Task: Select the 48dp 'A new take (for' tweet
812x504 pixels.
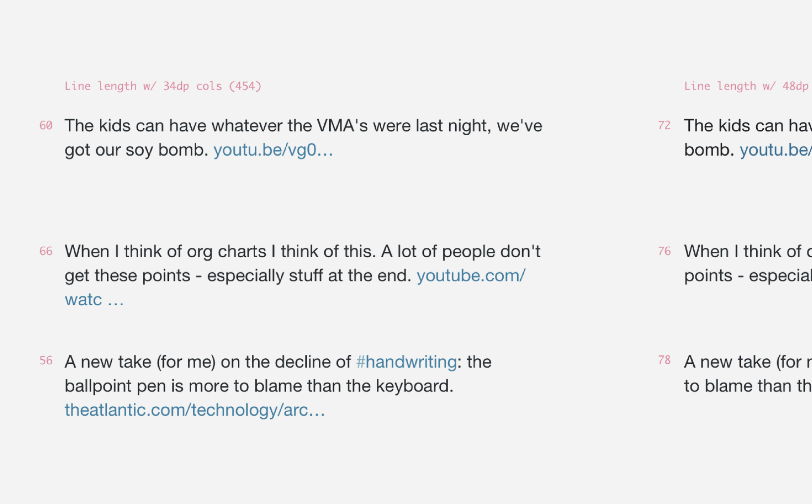Action: [747, 362]
